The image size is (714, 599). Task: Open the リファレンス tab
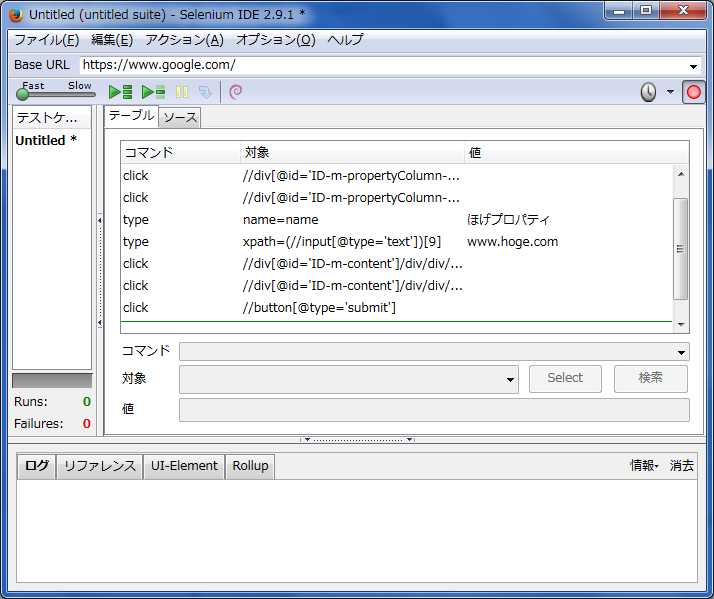coord(100,466)
